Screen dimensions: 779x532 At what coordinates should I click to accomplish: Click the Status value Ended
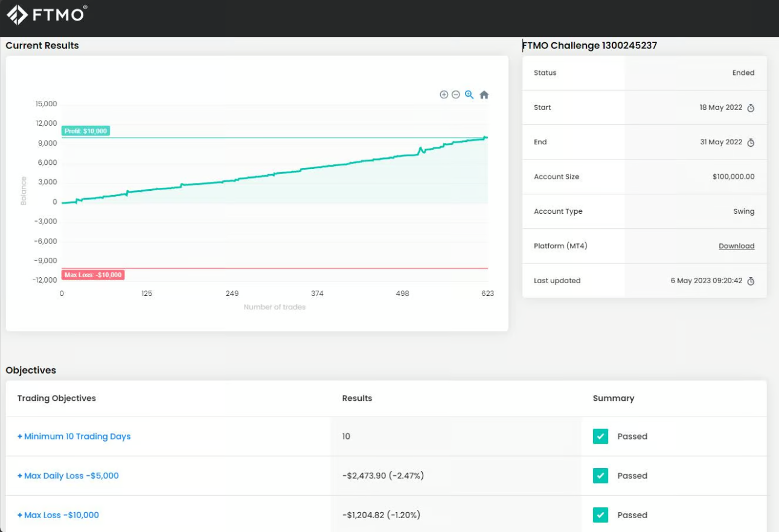click(743, 73)
